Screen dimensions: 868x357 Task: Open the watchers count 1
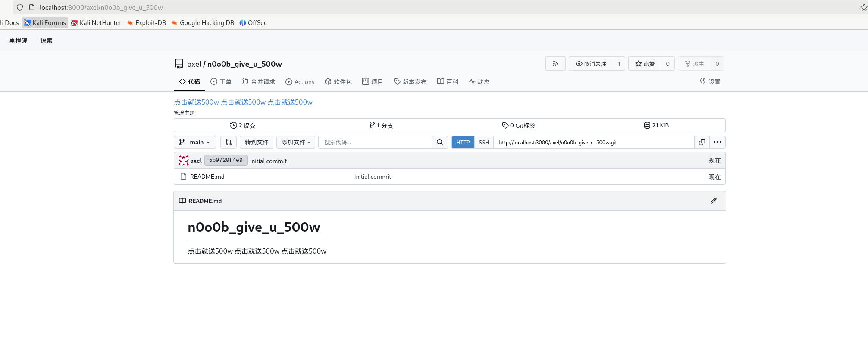click(619, 64)
